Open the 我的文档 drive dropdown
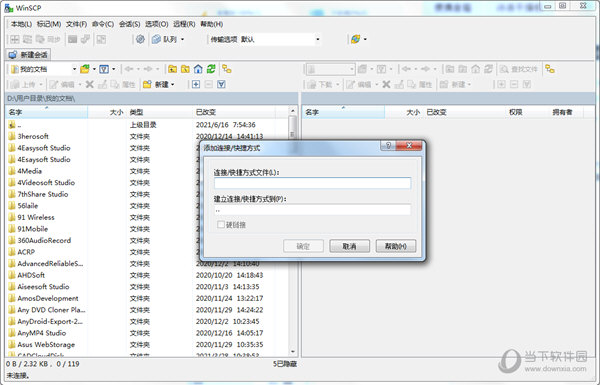Image resolution: width=600 pixels, height=385 pixels. pyautogui.click(x=74, y=69)
